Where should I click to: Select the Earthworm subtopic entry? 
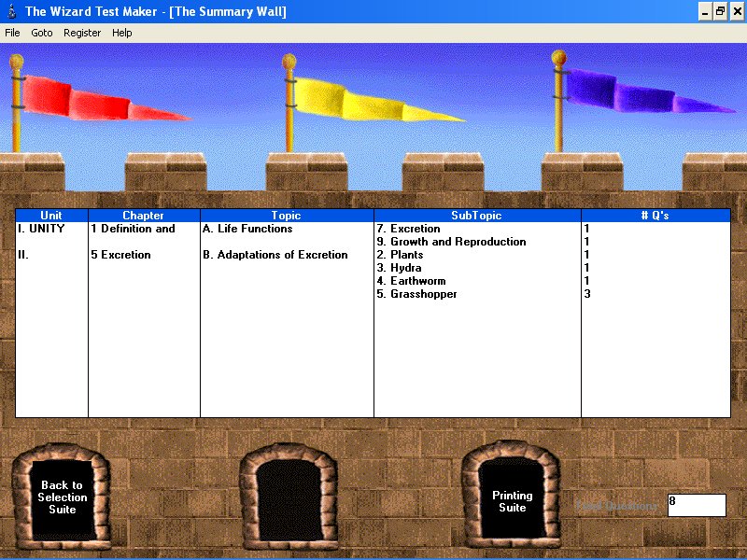point(411,281)
